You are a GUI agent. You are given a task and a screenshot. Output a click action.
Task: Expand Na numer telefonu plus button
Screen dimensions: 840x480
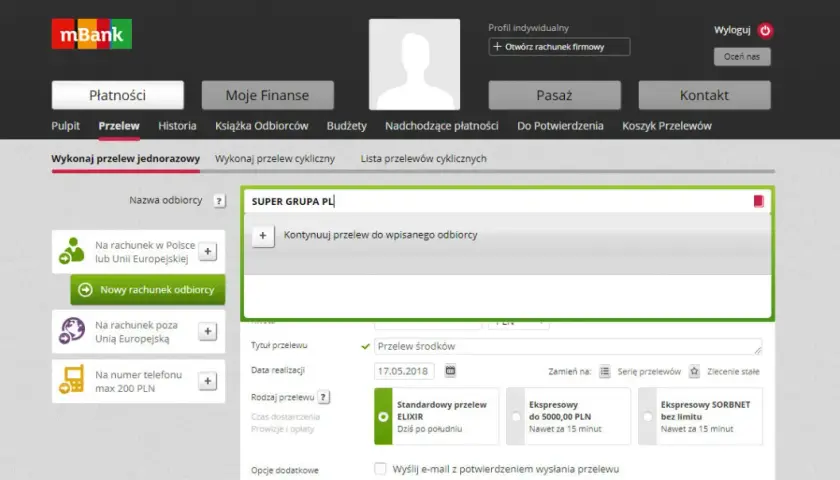tap(207, 381)
